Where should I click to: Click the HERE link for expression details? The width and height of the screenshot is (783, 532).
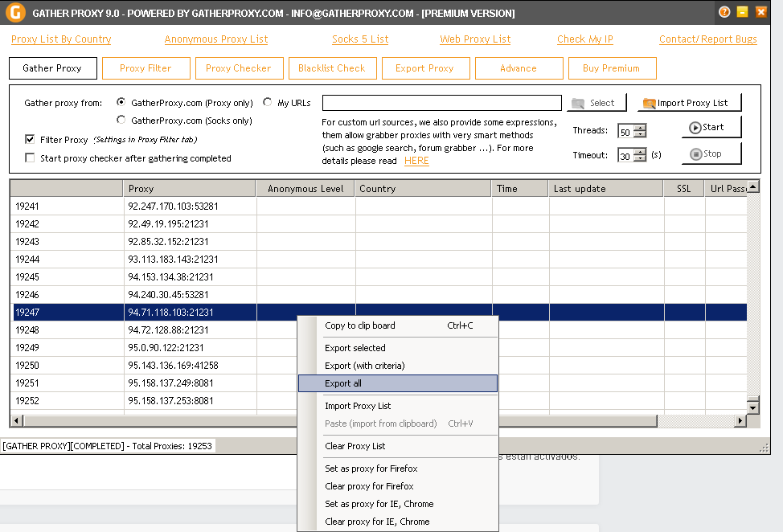tap(416, 161)
